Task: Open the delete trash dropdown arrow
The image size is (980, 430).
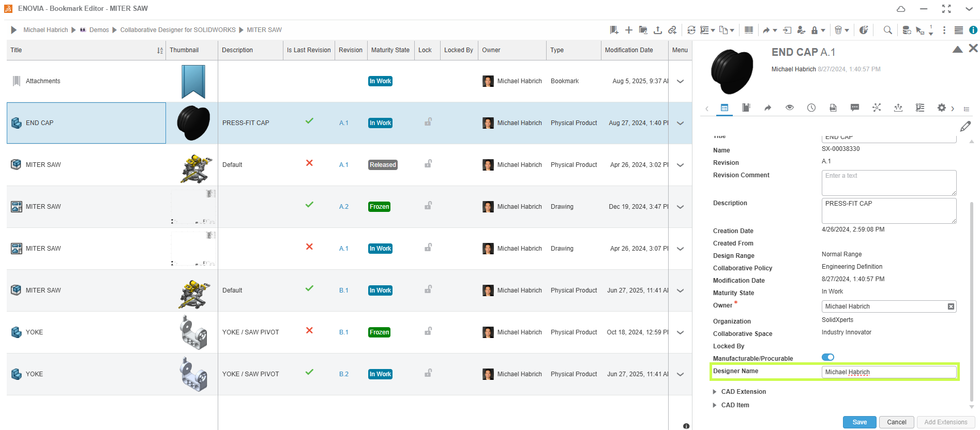Action: point(847,30)
